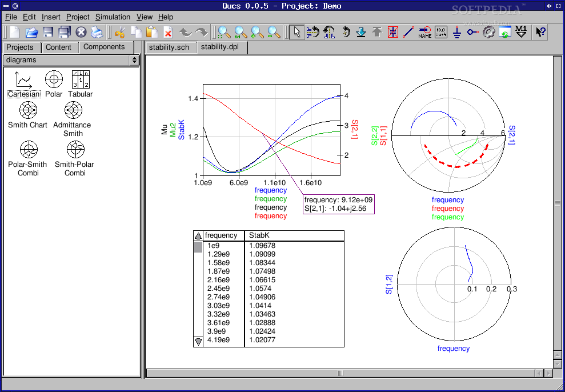Choose the Polar diagram component
Image resolution: width=565 pixels, height=392 pixels.
[x=54, y=85]
